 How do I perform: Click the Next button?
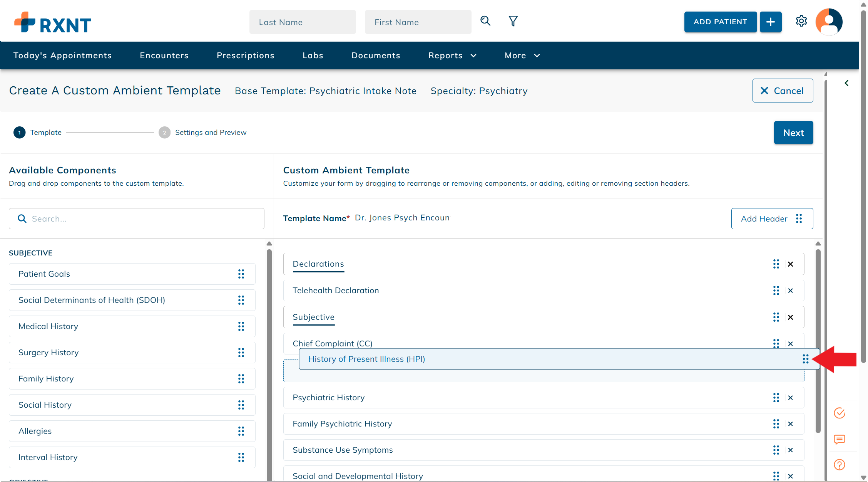[x=793, y=133]
